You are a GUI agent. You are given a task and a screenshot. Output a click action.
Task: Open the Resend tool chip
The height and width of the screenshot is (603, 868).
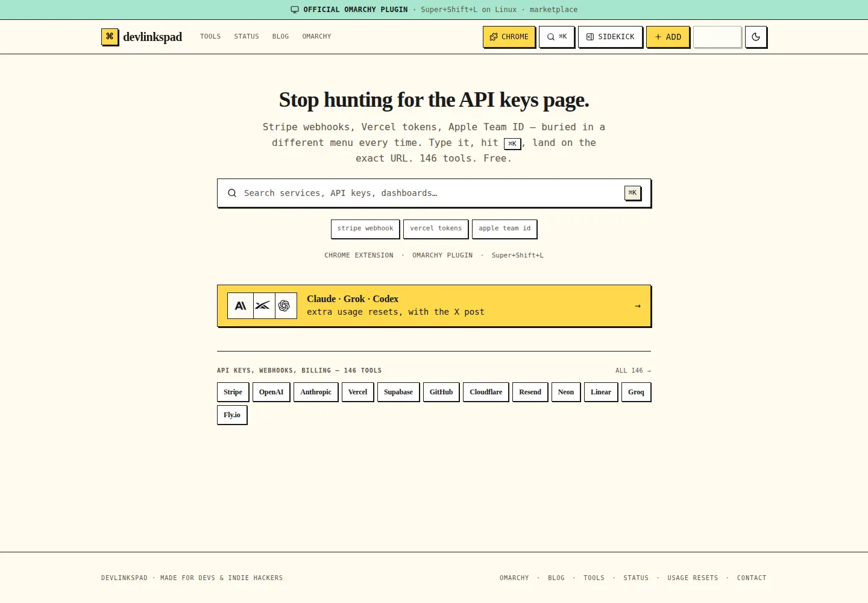tap(530, 392)
